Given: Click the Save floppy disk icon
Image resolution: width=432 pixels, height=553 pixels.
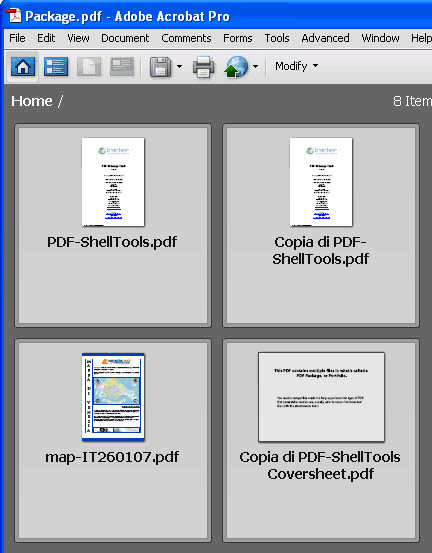Looking at the screenshot, I should click(160, 67).
